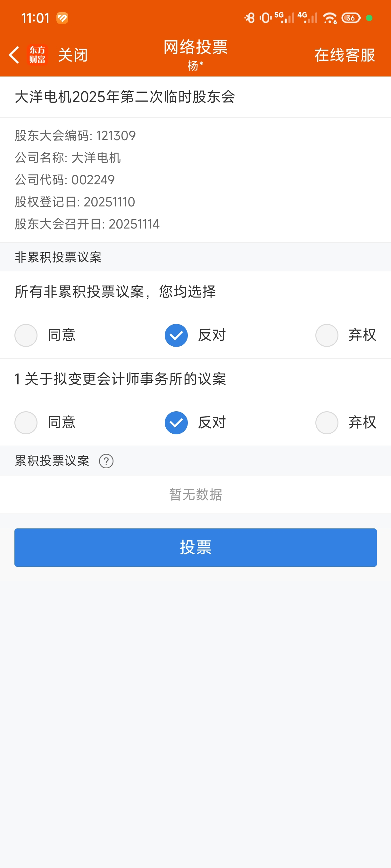
Task: Tap the vibrate mode status icon
Action: click(x=265, y=18)
